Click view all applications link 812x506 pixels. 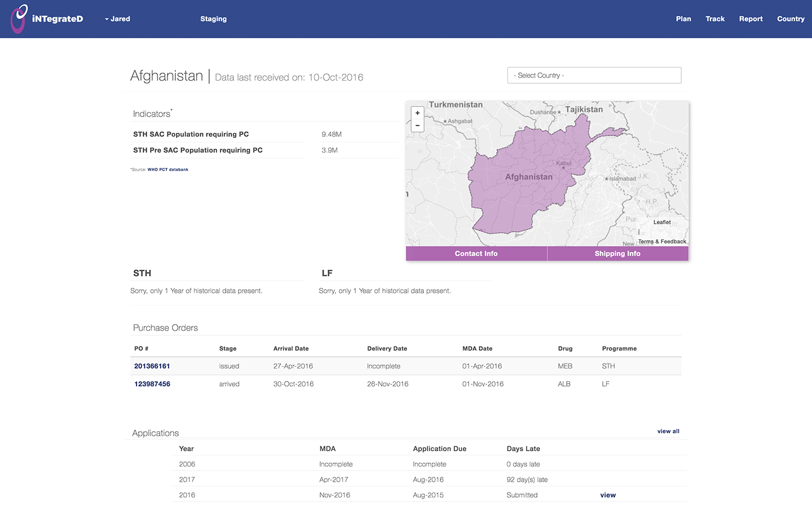pyautogui.click(x=668, y=431)
